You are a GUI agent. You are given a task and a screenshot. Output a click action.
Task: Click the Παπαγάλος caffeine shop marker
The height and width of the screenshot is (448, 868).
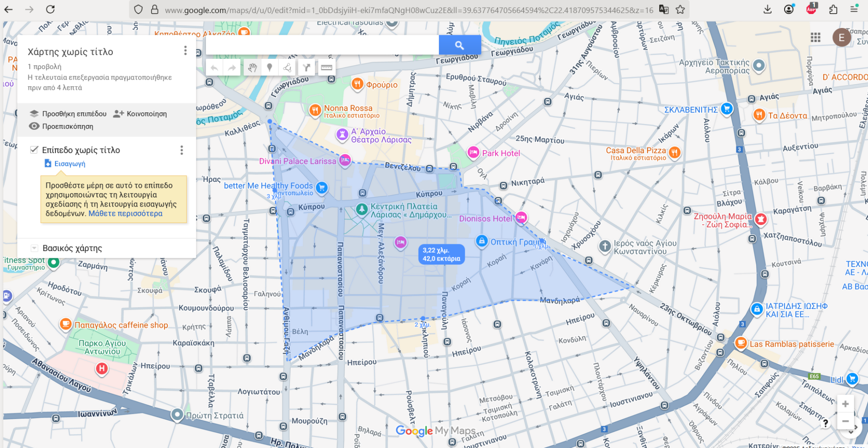(66, 324)
